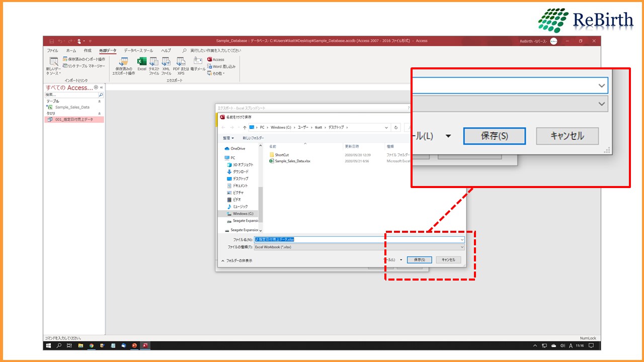Screen dimensions: 644x362
Task: Click 新しいフォルダー in the save dialog
Action: [x=253, y=138]
